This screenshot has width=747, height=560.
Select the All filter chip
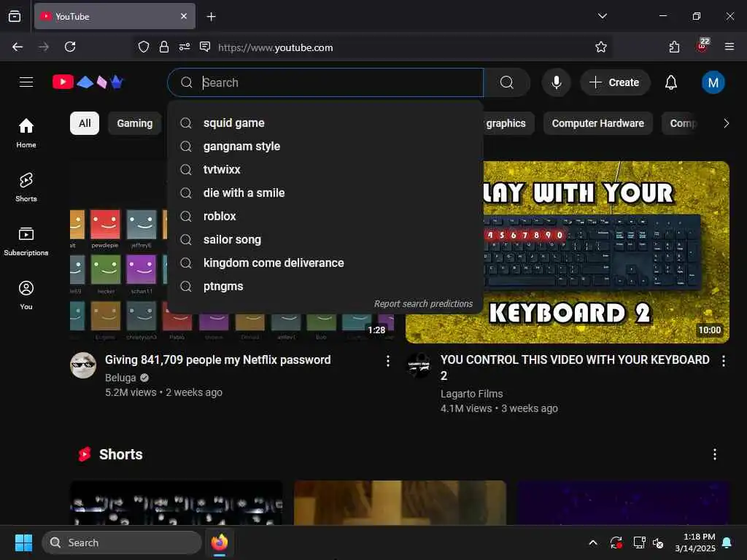point(85,123)
